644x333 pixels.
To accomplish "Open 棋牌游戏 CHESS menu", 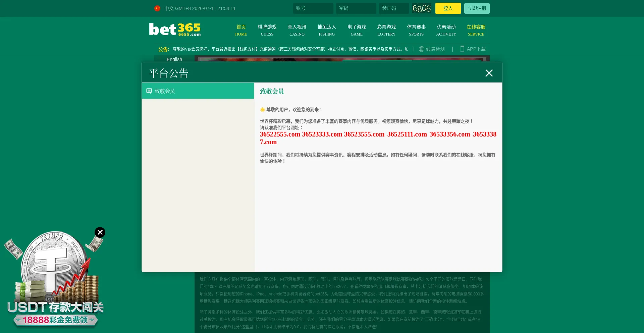I will click(267, 30).
